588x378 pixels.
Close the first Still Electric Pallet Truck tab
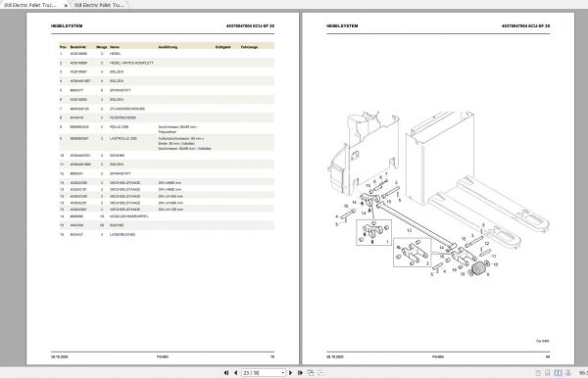(66, 5)
